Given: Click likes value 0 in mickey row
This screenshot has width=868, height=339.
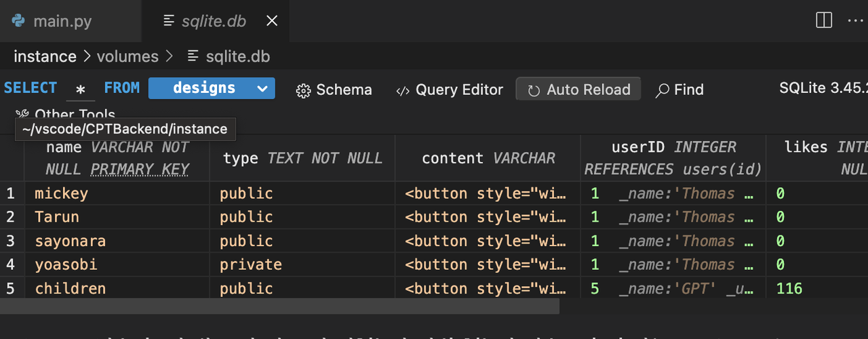Looking at the screenshot, I should pos(781,193).
